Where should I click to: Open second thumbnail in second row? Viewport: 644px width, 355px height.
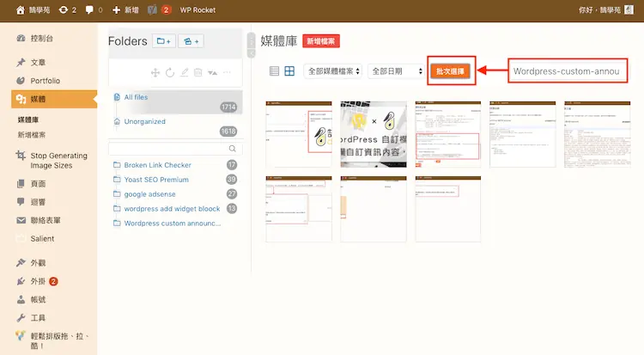(374, 209)
